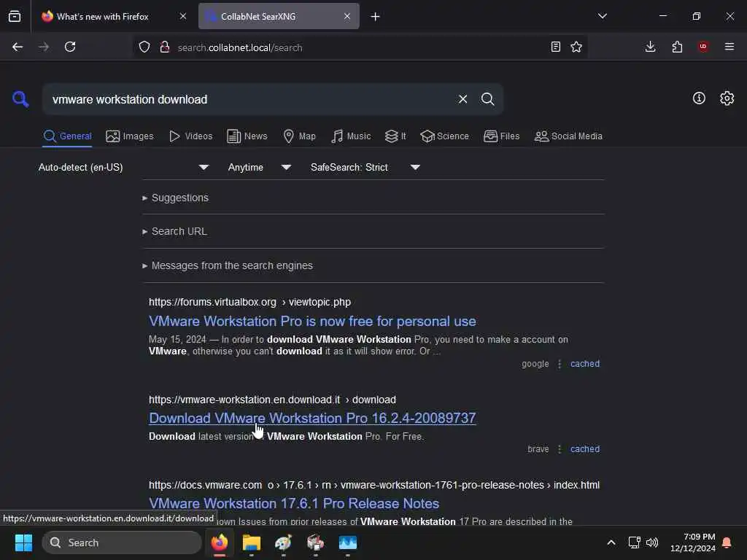Click the tracking protection shield icon
747x560 pixels.
(144, 47)
